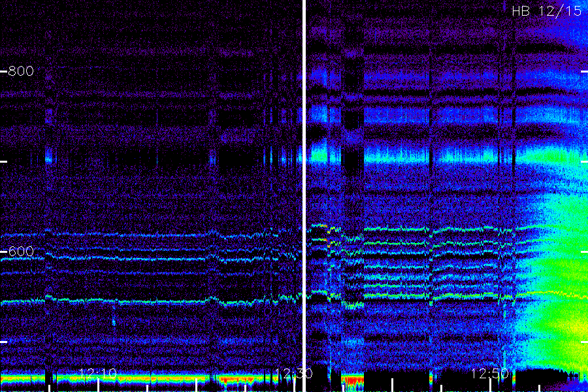The height and width of the screenshot is (392, 588).
Task: Click the white vertical line near 12:30
Action: [304, 196]
